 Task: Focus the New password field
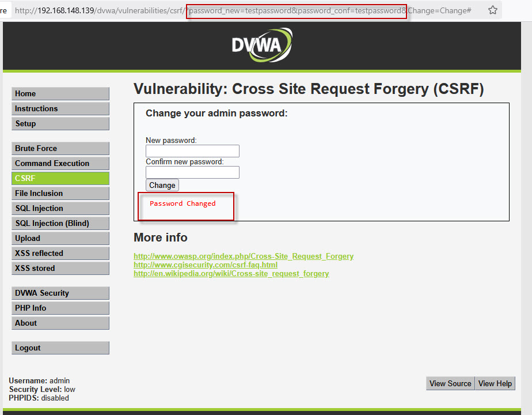click(x=192, y=151)
